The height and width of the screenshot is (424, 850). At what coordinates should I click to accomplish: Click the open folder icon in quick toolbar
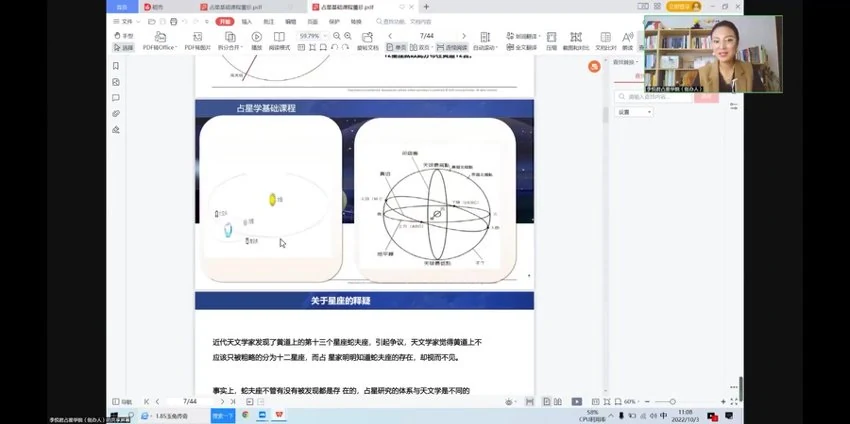(152, 22)
